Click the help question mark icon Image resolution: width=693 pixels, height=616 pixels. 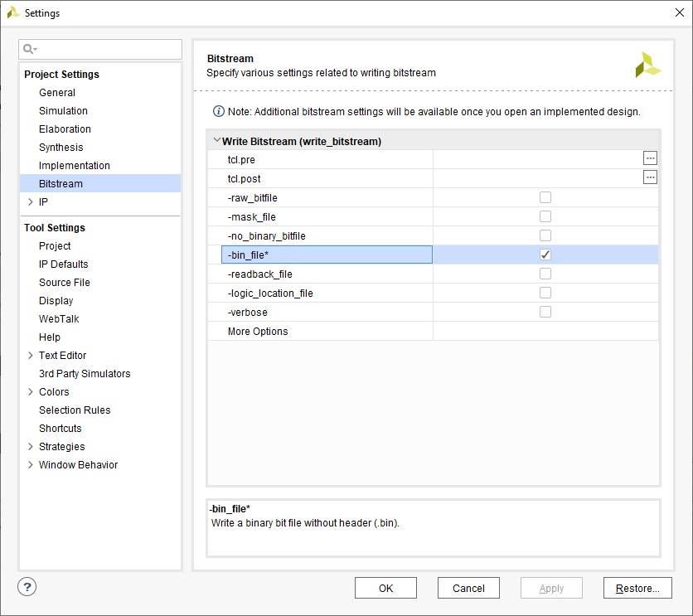pos(27,587)
